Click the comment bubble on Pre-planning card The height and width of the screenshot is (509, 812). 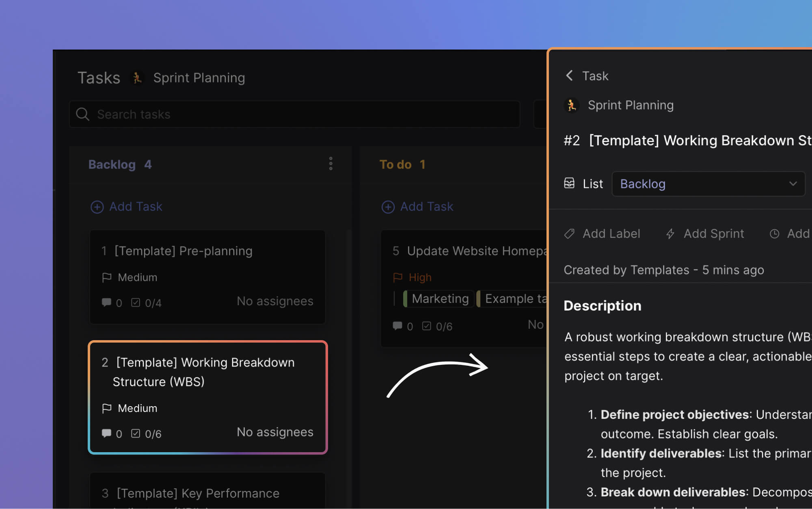106,302
